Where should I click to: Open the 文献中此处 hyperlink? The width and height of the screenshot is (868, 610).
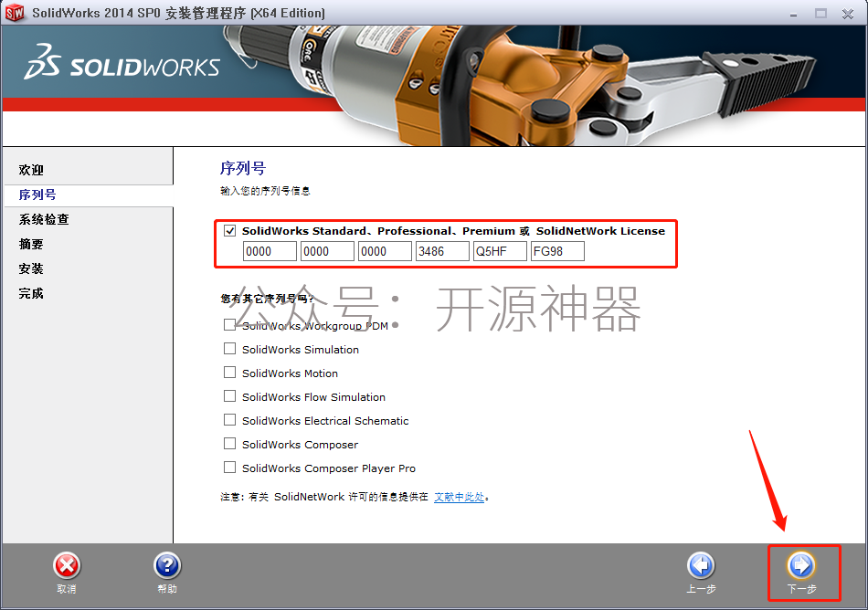(x=460, y=497)
